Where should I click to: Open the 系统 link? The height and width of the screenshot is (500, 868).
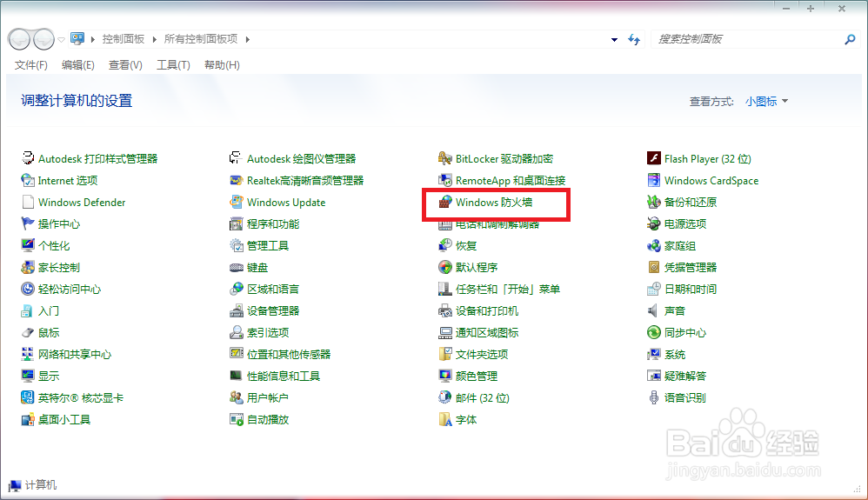click(x=674, y=354)
